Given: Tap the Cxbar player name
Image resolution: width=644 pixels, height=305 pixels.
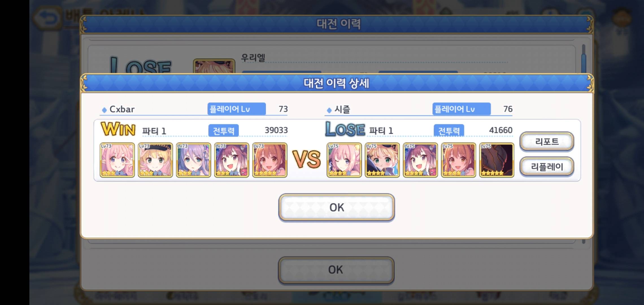Looking at the screenshot, I should [x=122, y=109].
